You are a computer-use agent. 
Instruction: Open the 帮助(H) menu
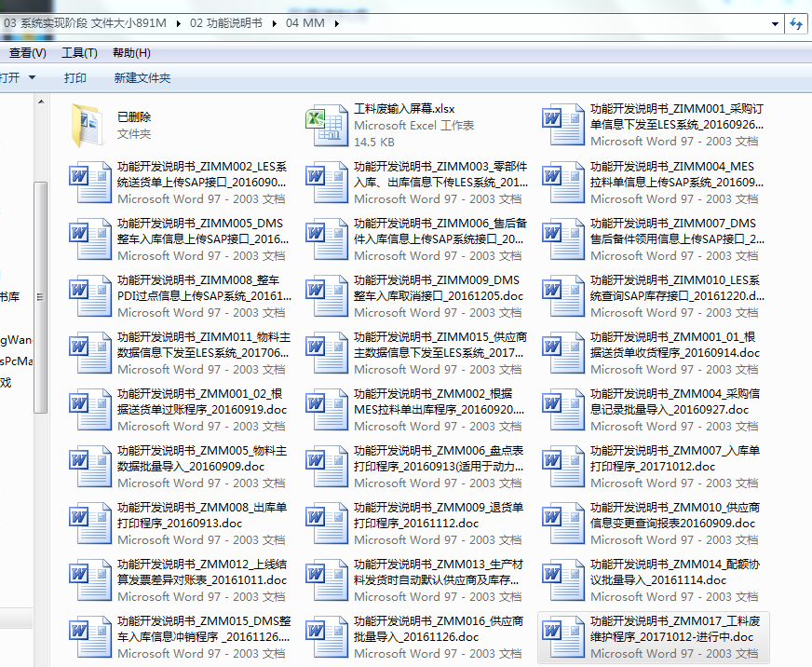[x=130, y=53]
